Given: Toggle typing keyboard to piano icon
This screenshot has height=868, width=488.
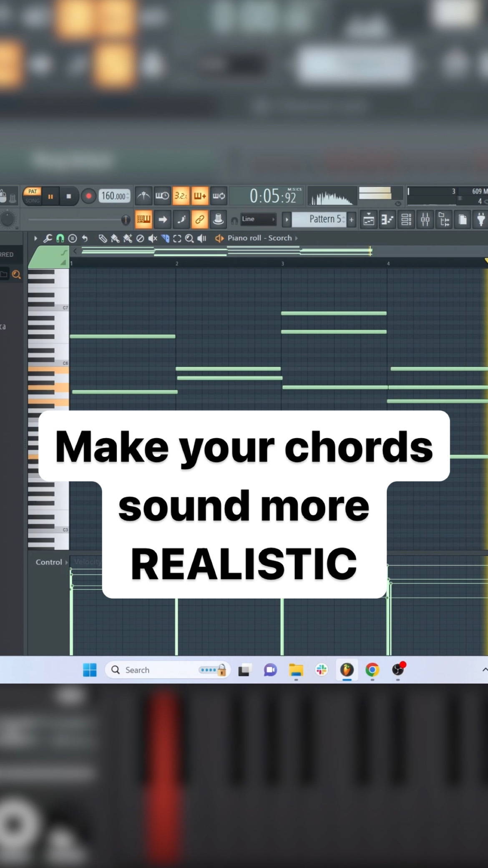Looking at the screenshot, I should click(143, 219).
